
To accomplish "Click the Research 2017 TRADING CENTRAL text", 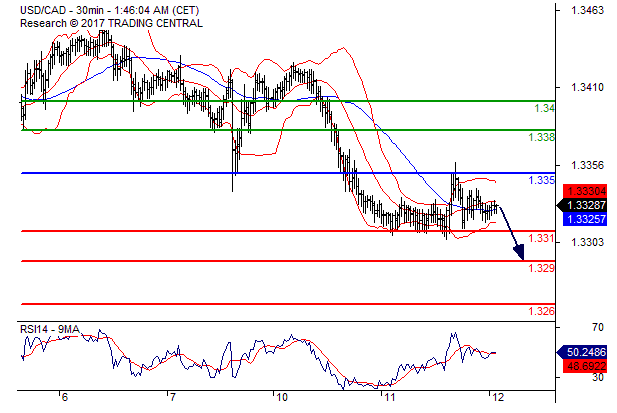I will click(111, 24).
